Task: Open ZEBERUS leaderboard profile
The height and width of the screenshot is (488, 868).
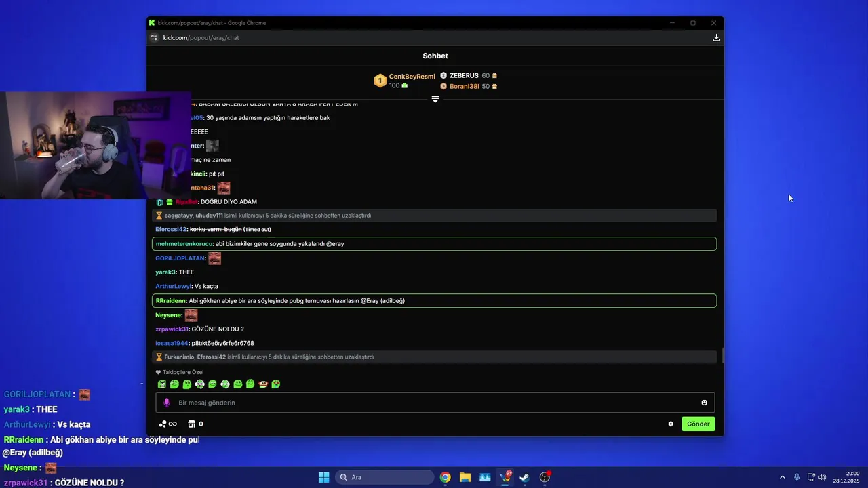Action: pos(464,76)
